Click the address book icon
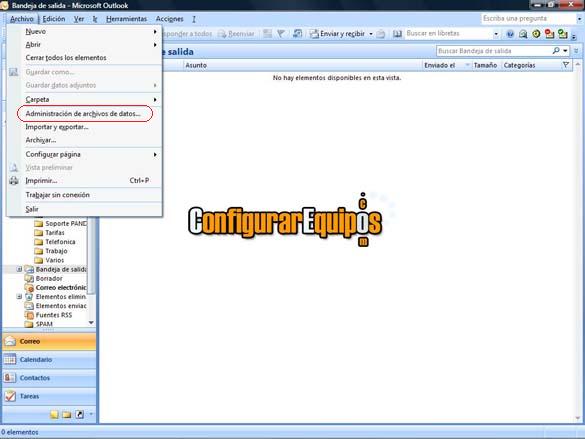This screenshot has width=585, height=439. click(x=397, y=34)
